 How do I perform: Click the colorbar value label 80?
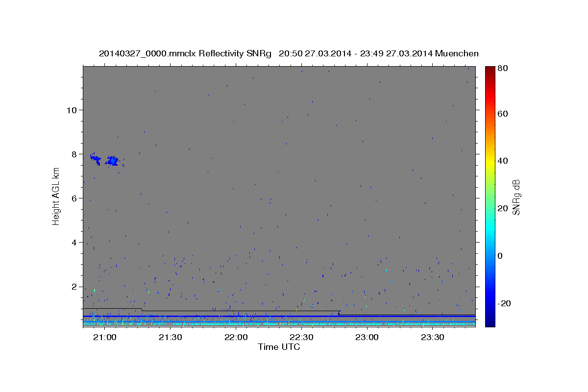502,69
